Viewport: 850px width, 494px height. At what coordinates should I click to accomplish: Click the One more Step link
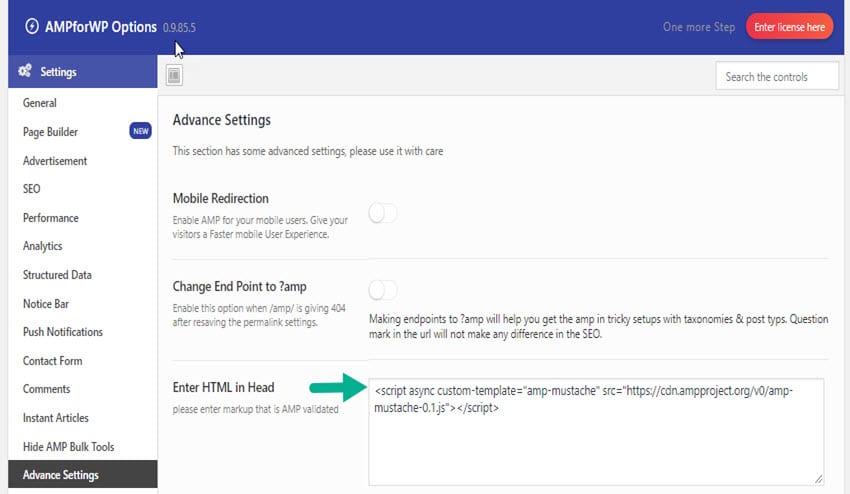click(x=699, y=27)
